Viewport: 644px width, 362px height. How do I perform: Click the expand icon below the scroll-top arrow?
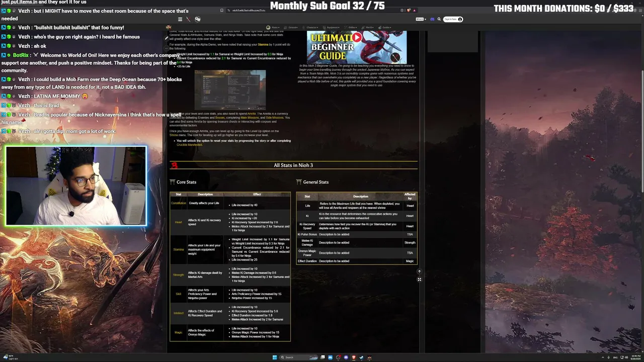pyautogui.click(x=419, y=280)
